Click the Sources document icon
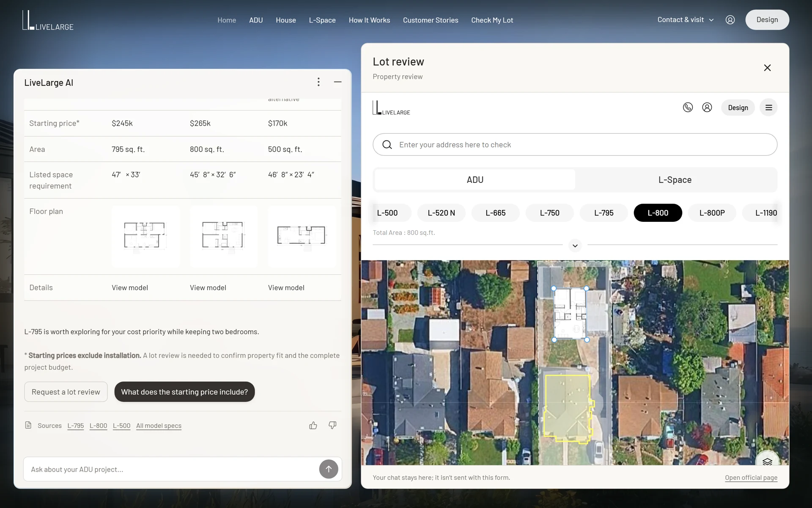This screenshot has height=508, width=812. [28, 425]
